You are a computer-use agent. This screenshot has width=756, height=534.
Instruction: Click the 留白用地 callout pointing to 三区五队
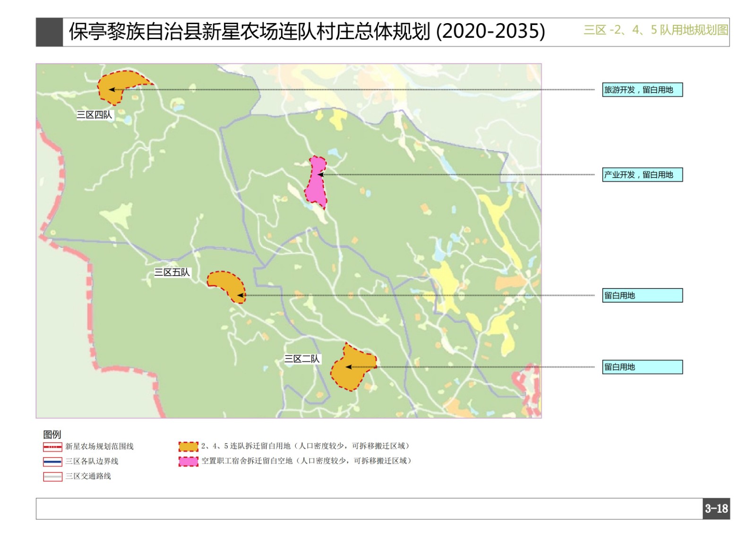pyautogui.click(x=642, y=296)
